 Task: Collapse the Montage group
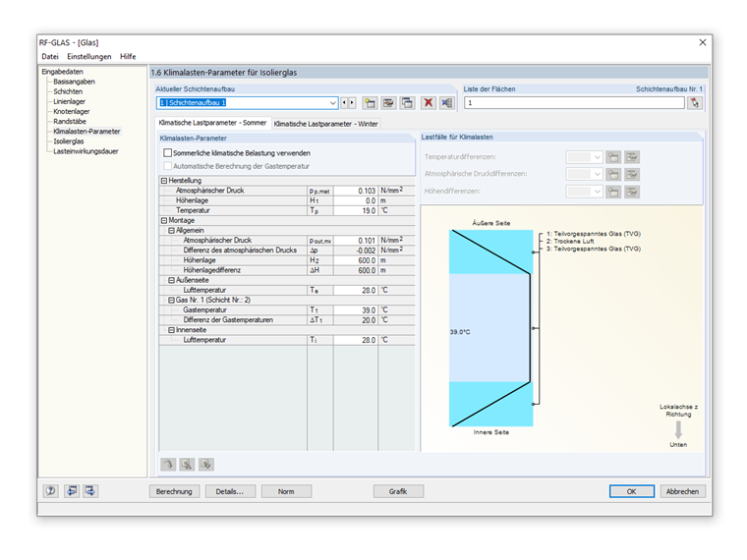pyautogui.click(x=164, y=220)
